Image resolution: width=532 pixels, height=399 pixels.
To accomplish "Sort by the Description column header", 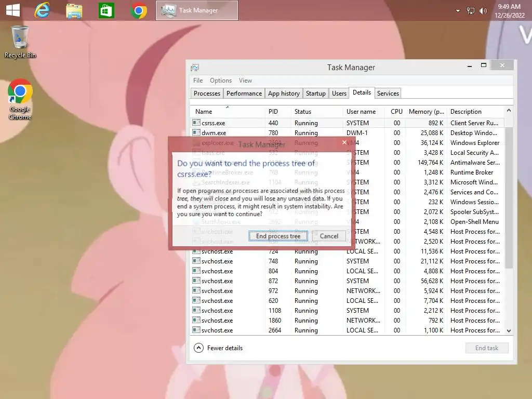I will 476,112.
